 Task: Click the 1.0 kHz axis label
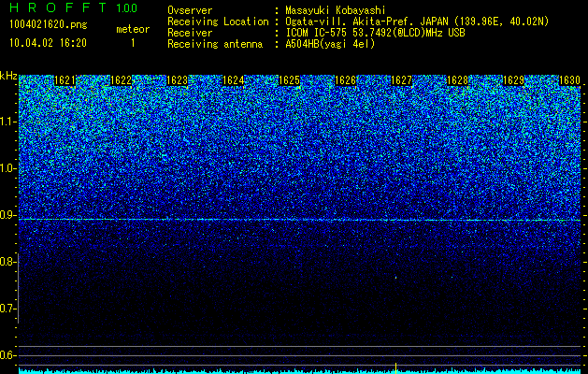click(x=7, y=168)
